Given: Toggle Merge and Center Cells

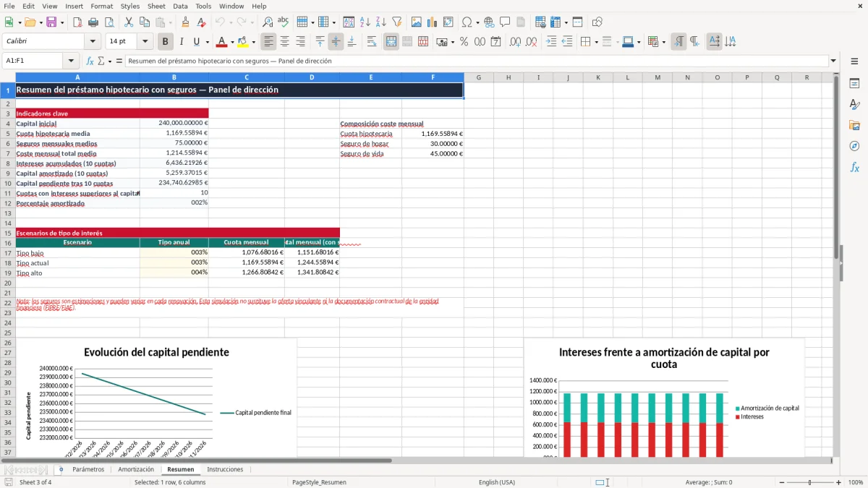Looking at the screenshot, I should point(391,42).
